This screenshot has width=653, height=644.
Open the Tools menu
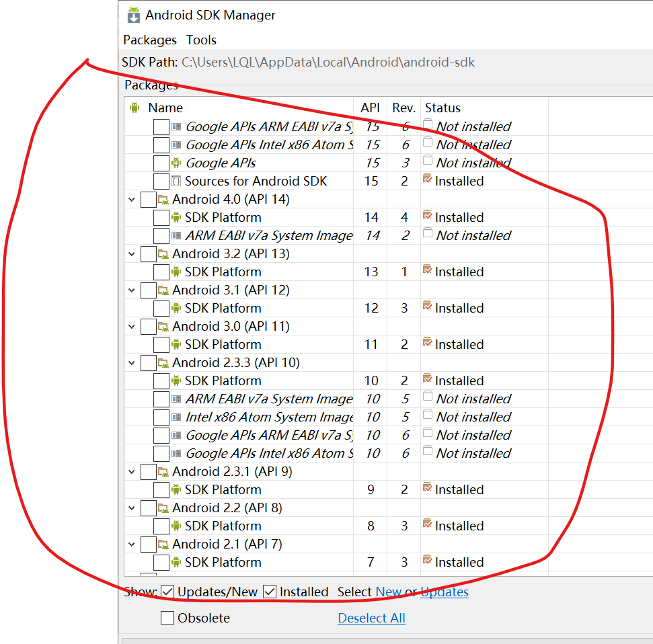(201, 40)
